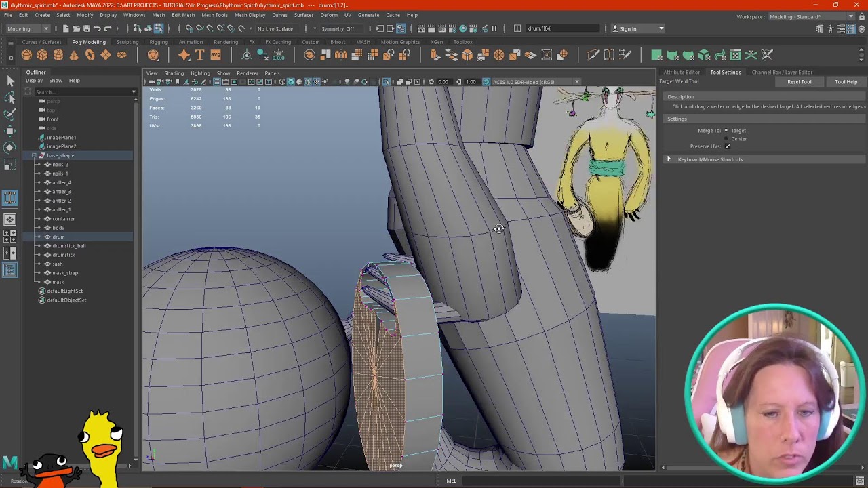The height and width of the screenshot is (488, 868).
Task: Click the SVG import shelf icon
Action: pos(216,55)
